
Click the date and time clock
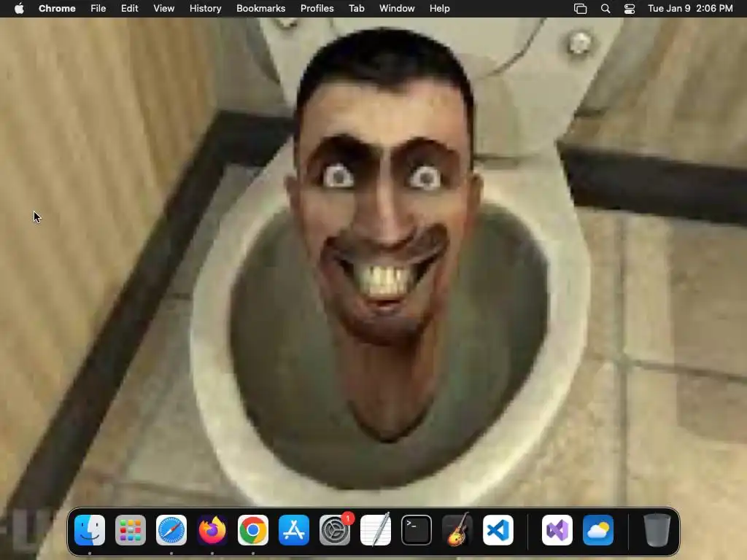tap(690, 9)
